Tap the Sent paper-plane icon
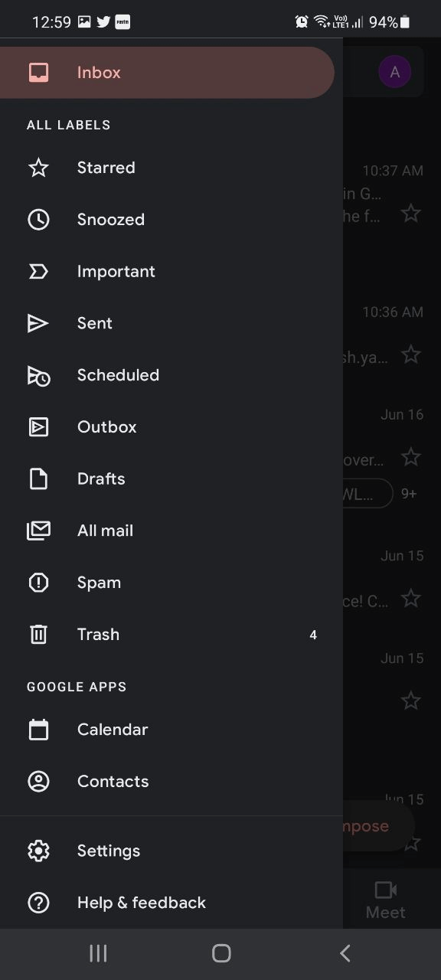This screenshot has height=980, width=441. point(38,324)
